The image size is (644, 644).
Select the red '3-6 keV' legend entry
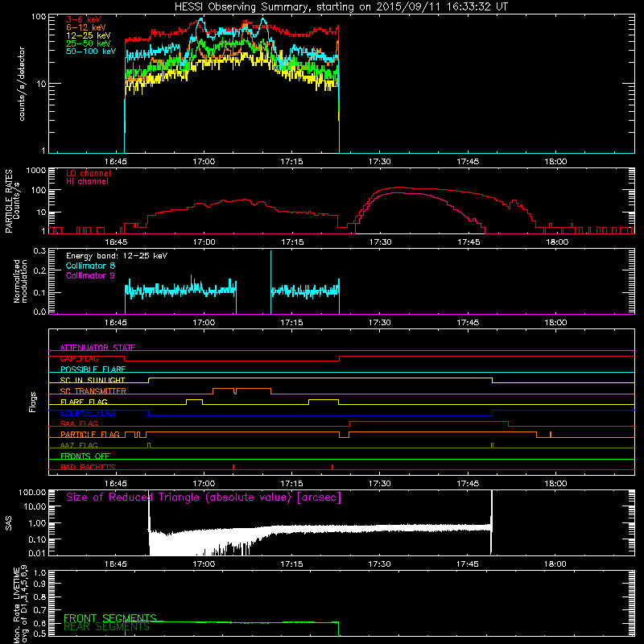pos(84,19)
